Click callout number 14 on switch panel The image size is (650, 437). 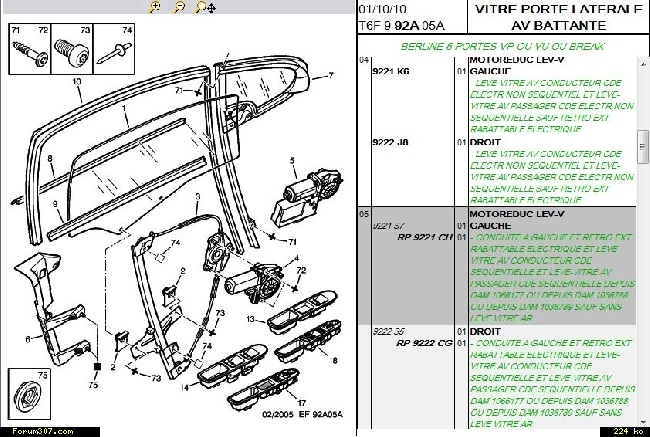click(x=185, y=388)
